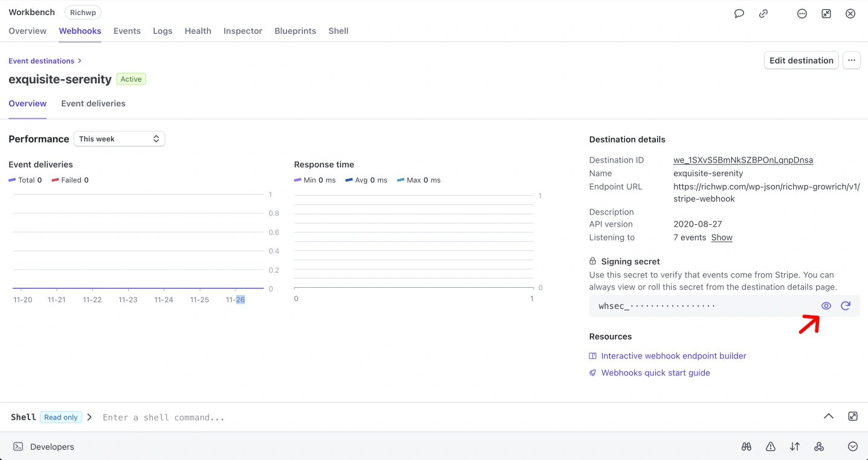
Task: Expand the shell panel with chevron up
Action: [x=829, y=416]
